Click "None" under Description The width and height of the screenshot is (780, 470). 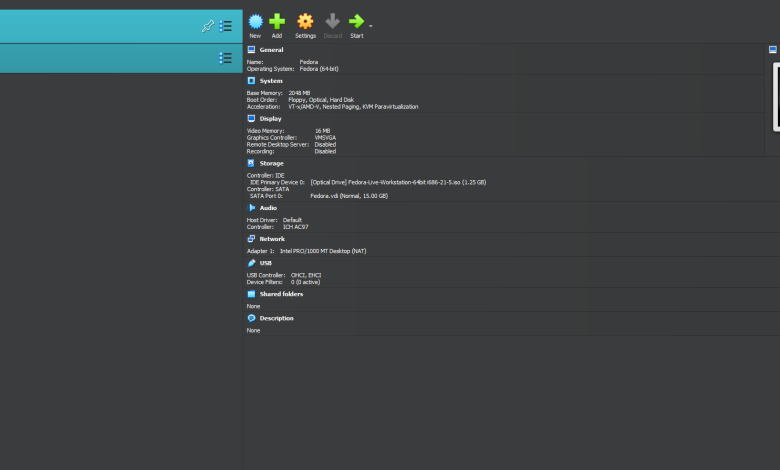click(253, 331)
